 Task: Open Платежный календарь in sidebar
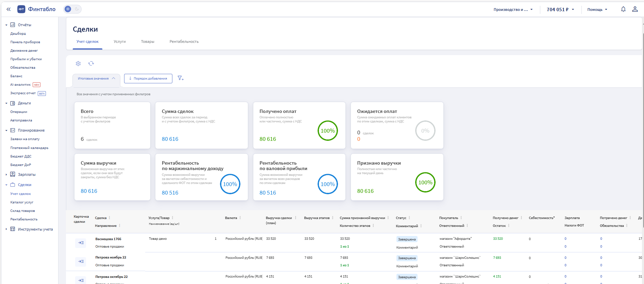[29, 148]
